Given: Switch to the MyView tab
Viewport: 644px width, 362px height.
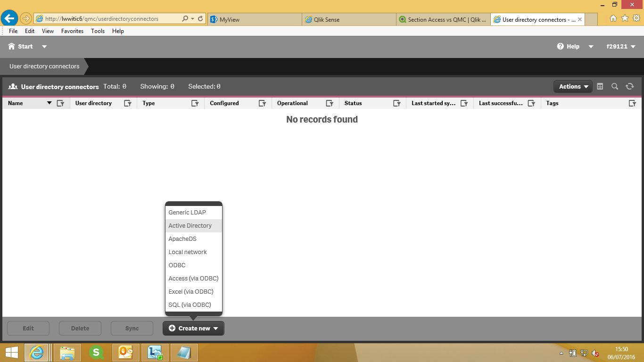Looking at the screenshot, I should [255, 19].
